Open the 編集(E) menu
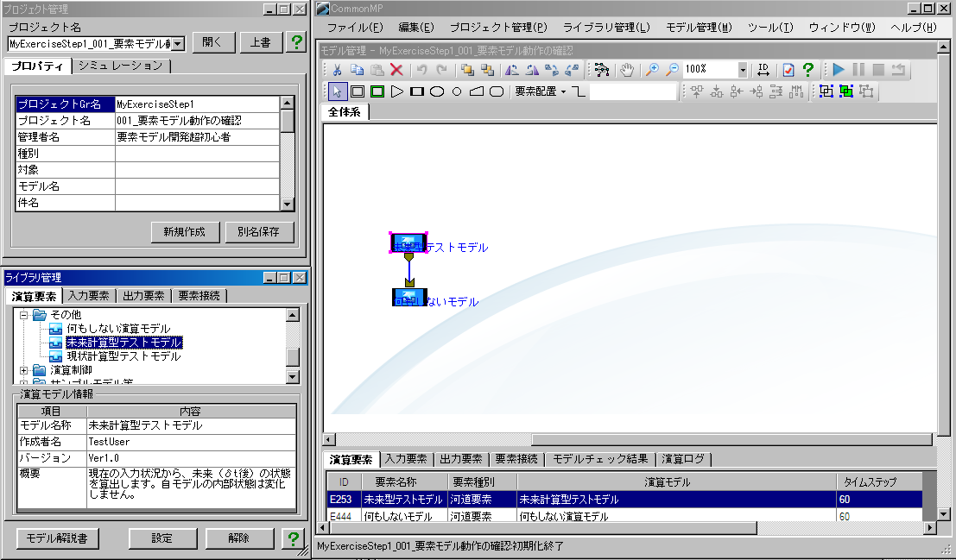The width and height of the screenshot is (956, 560). (415, 28)
